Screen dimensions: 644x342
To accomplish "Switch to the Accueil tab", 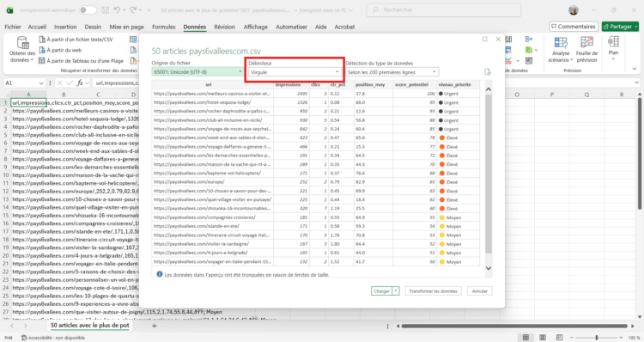I will point(37,27).
